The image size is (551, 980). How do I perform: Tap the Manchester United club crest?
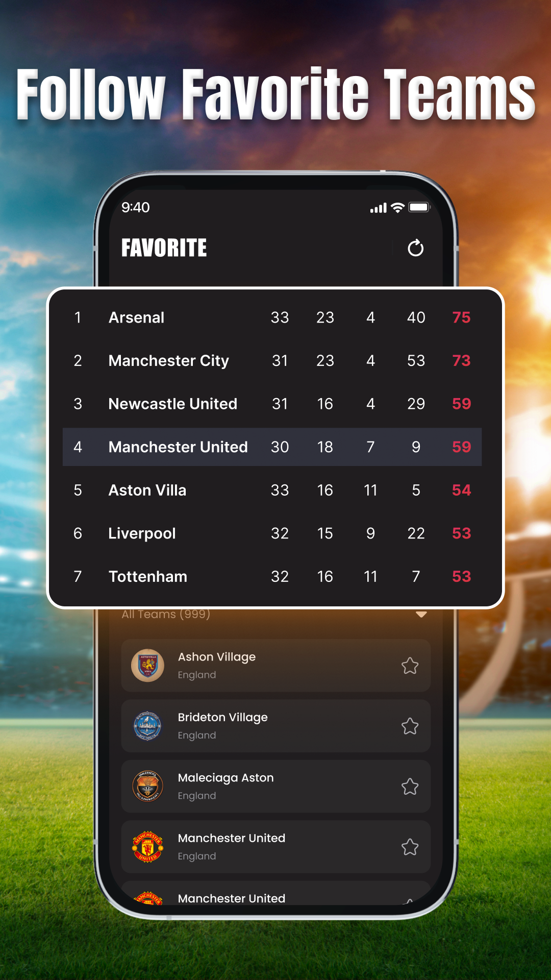tap(147, 847)
